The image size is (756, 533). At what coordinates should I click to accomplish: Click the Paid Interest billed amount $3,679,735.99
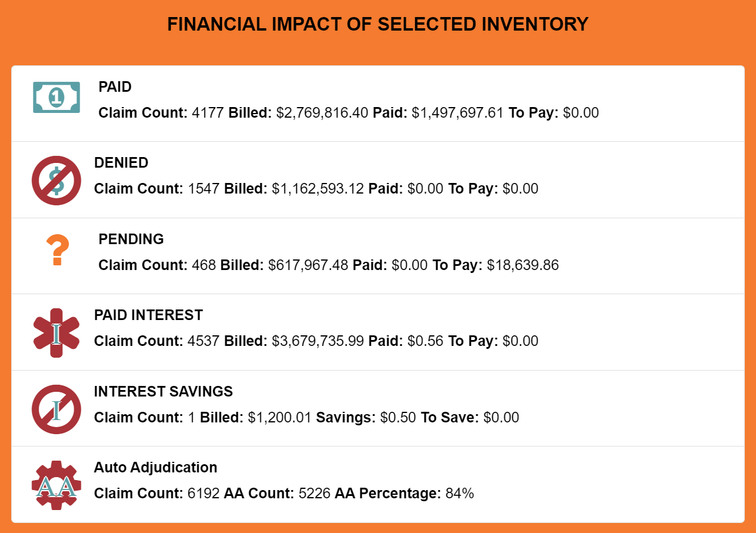[x=318, y=341]
